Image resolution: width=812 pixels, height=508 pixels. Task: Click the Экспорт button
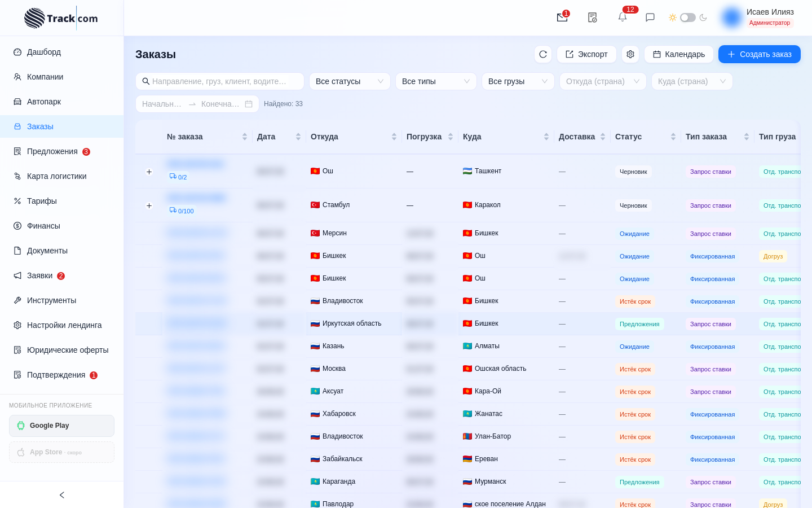pyautogui.click(x=586, y=54)
